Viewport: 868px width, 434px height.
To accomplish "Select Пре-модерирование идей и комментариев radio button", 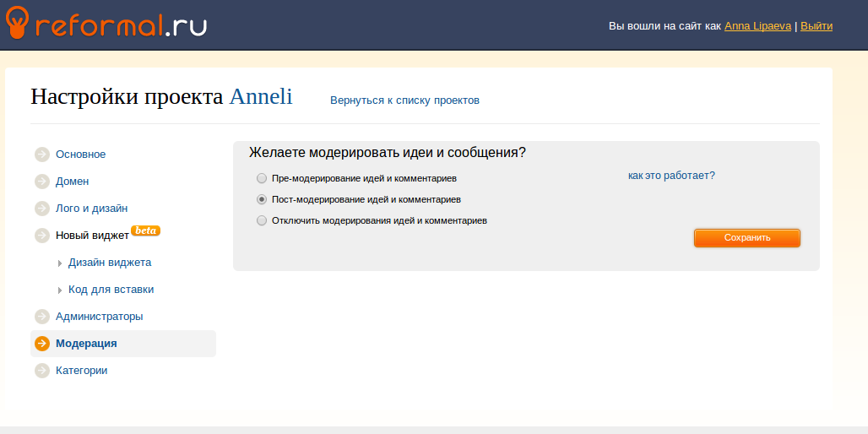I will pyautogui.click(x=262, y=179).
